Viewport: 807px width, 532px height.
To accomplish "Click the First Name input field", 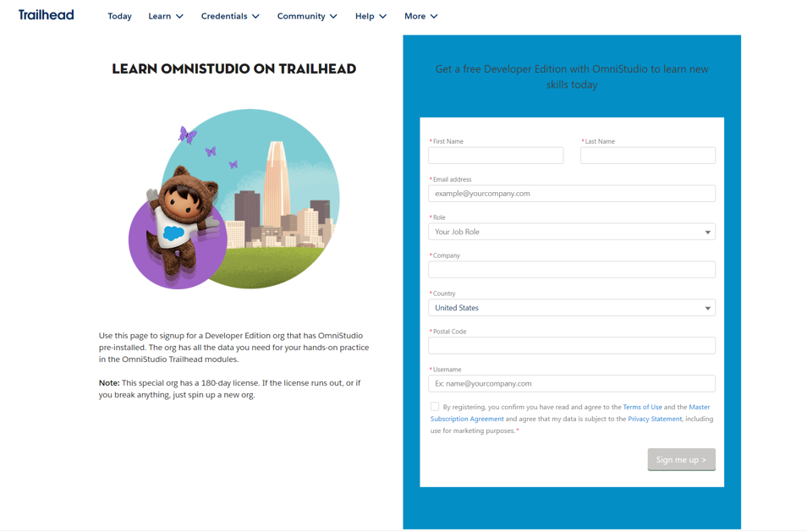I will 496,156.
